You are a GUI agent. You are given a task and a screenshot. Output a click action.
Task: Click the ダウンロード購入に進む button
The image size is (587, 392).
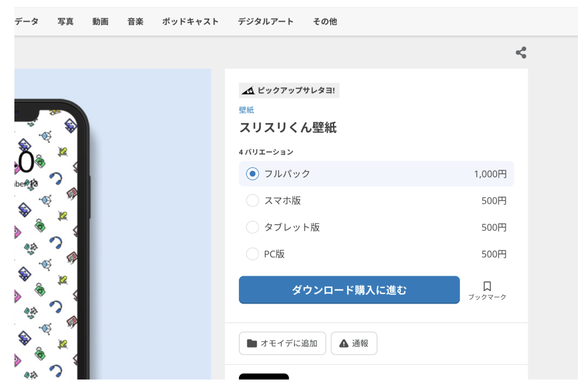pos(349,290)
